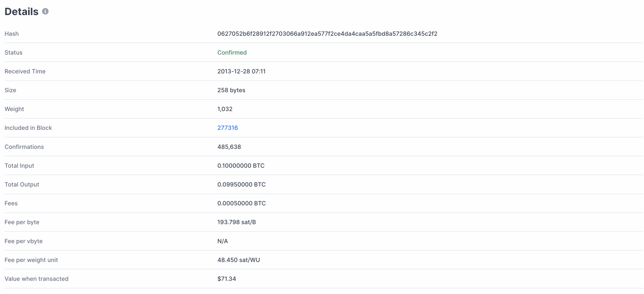Click the Fee per weight unit label
Screen dimensions: 644x294
pos(31,260)
